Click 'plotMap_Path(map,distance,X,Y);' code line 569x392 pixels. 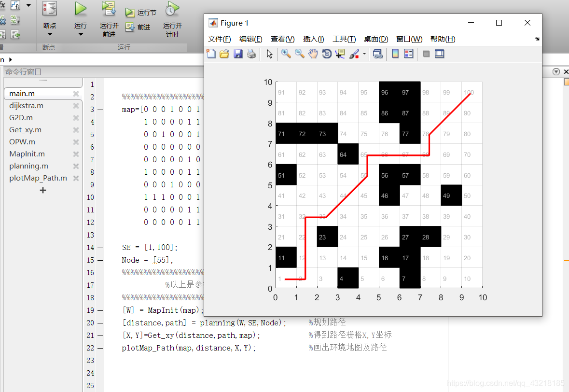pos(189,348)
